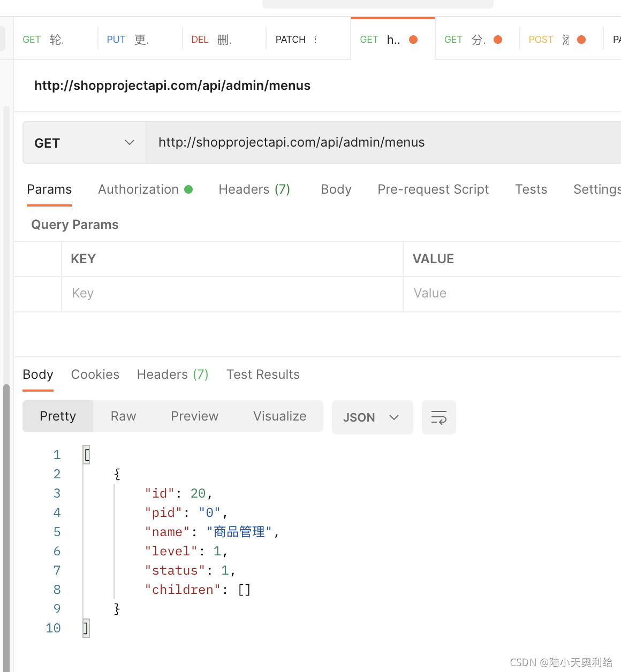Switch to the PUT request tab

[x=140, y=40]
